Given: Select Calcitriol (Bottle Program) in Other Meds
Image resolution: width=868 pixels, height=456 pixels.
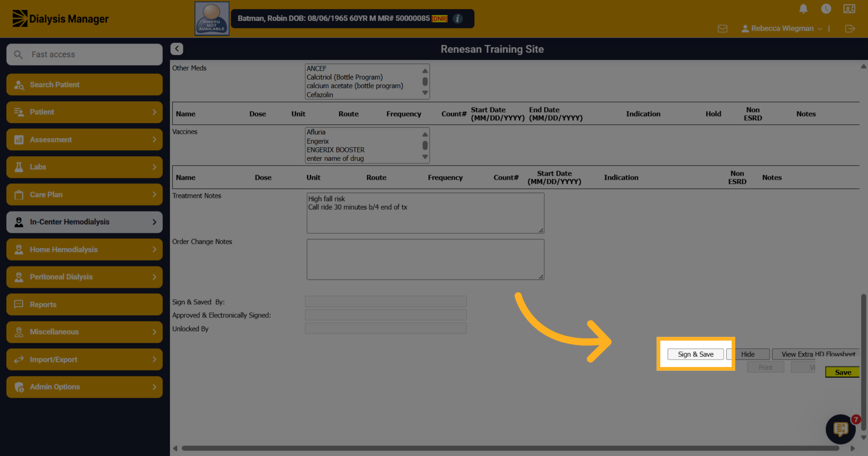Looking at the screenshot, I should coord(345,77).
